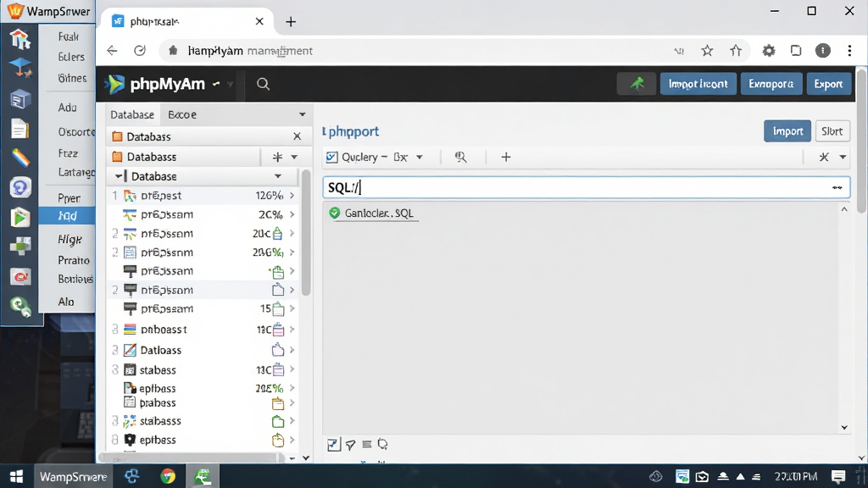868x488 pixels.
Task: Open WampSrwere from the taskbar
Action: (73, 476)
